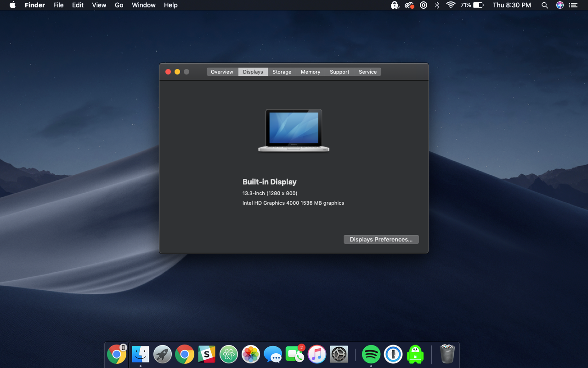Open Notification Center
This screenshot has width=588, height=368.
pos(573,5)
